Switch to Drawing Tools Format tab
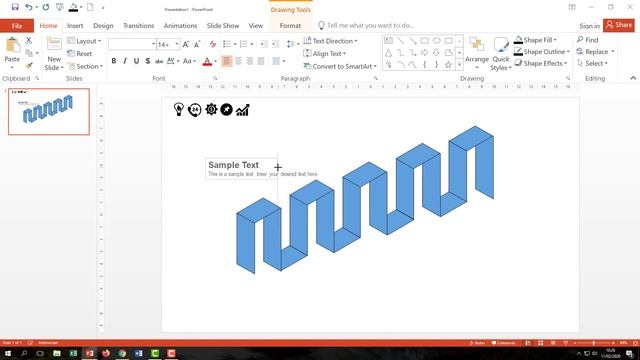This screenshot has width=640, height=360. click(290, 26)
